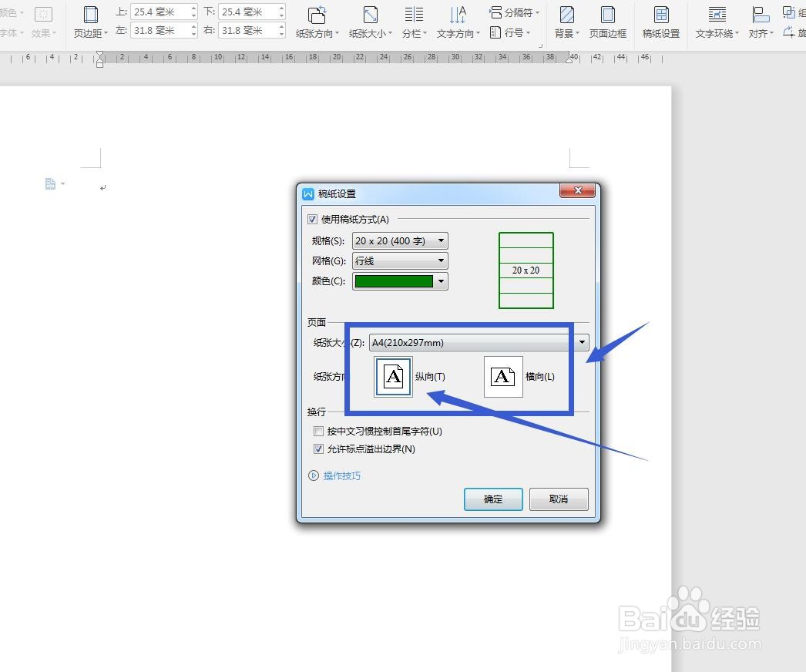The width and height of the screenshot is (806, 672).
Task: Open the 分隔符 breaks menu
Action: point(514,12)
